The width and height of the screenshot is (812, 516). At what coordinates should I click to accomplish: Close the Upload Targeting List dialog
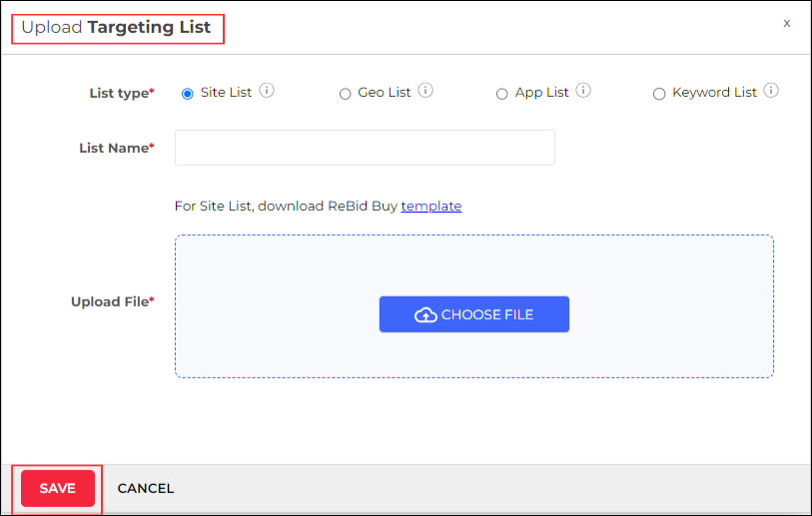pyautogui.click(x=787, y=23)
